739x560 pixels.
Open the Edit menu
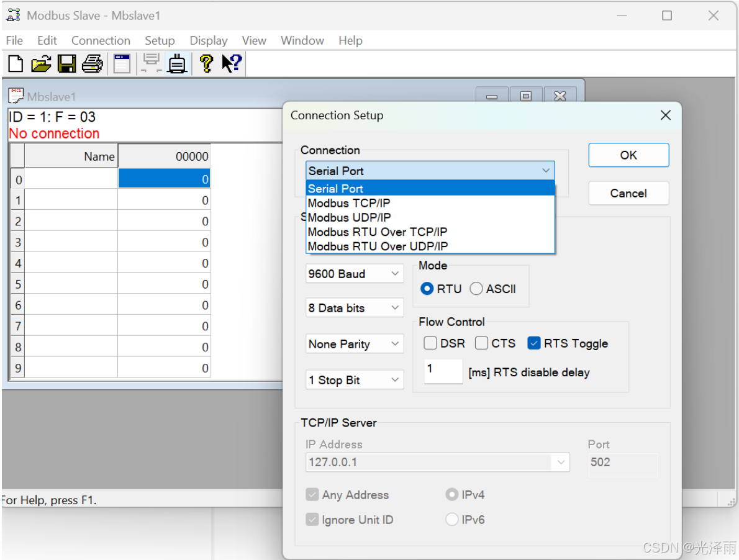pos(47,40)
